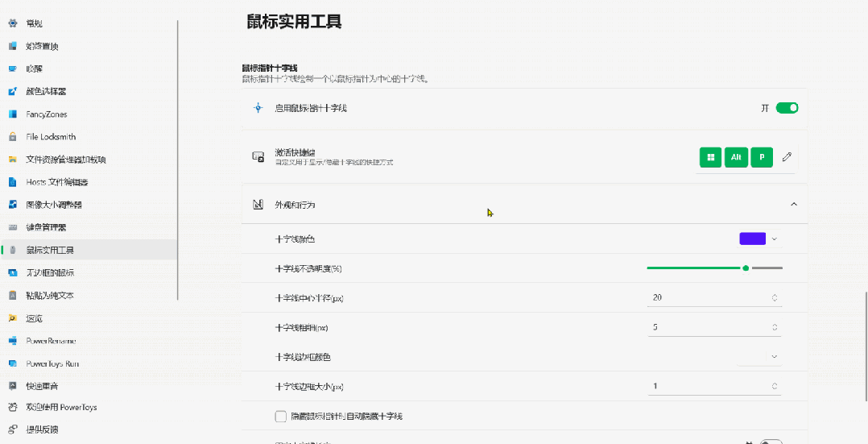Open File Locksmith lock icon
The image size is (868, 444).
13,137
